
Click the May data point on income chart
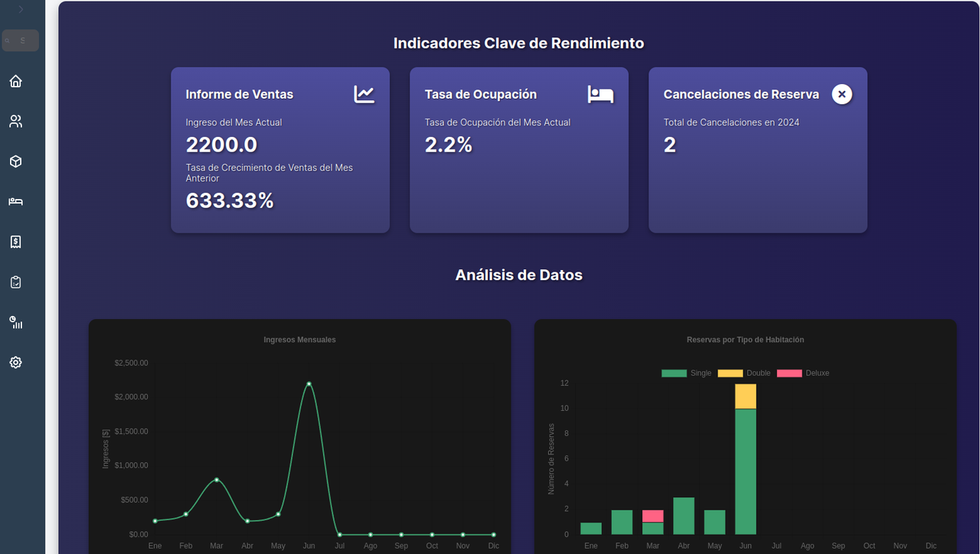tap(278, 514)
